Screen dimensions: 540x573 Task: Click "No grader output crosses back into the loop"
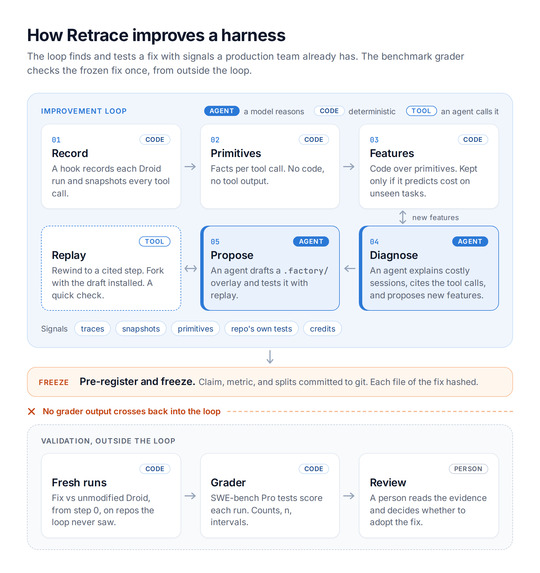point(132,411)
